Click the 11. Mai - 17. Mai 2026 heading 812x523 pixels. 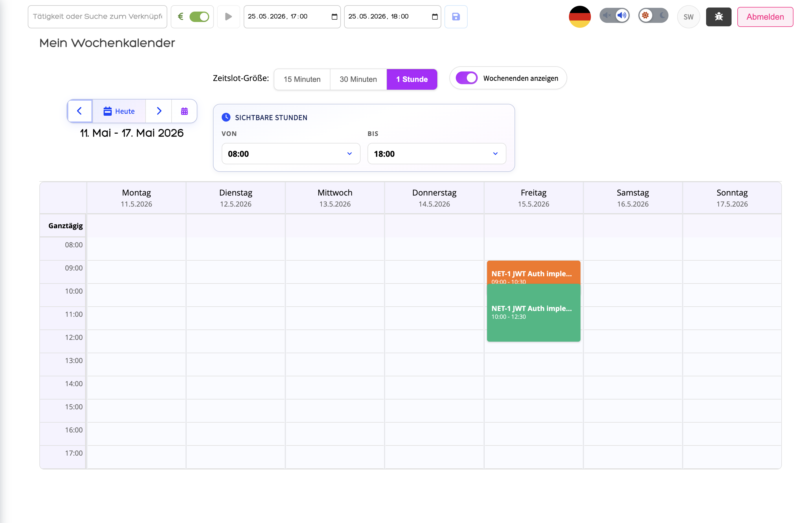point(132,133)
